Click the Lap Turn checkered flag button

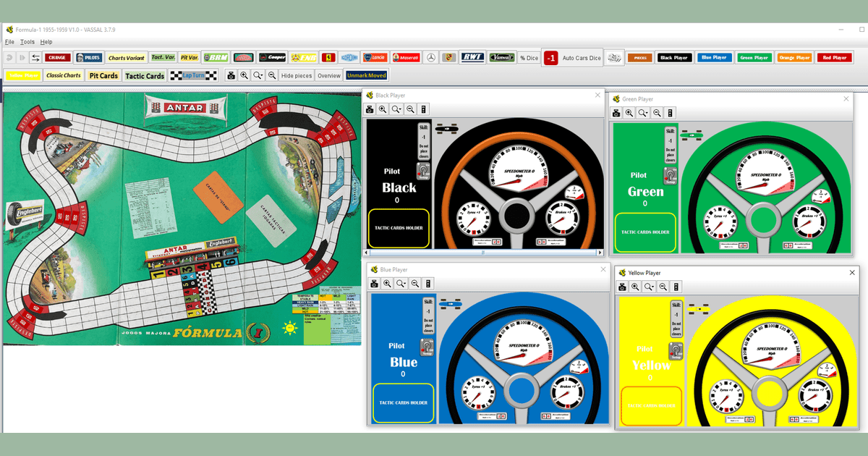(x=193, y=75)
